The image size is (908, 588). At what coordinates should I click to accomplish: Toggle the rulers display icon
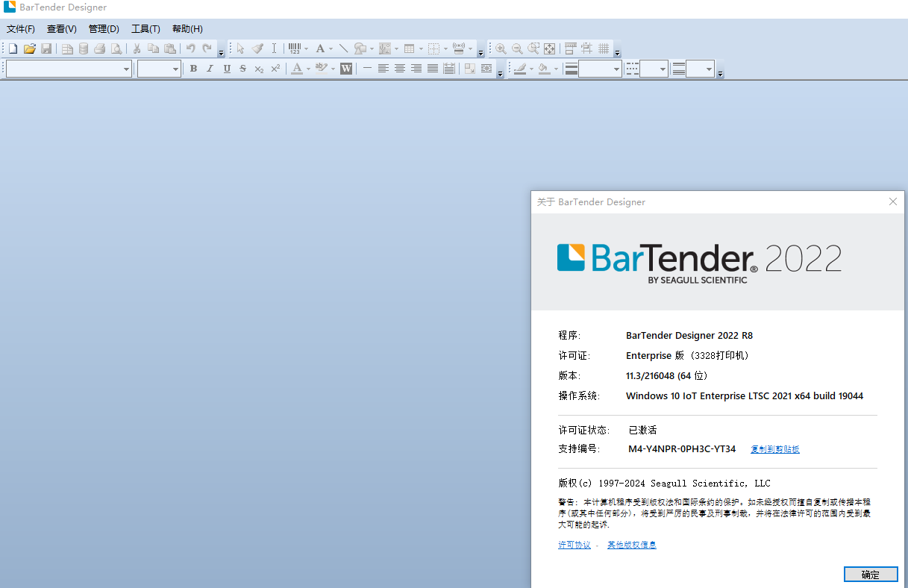[571, 49]
